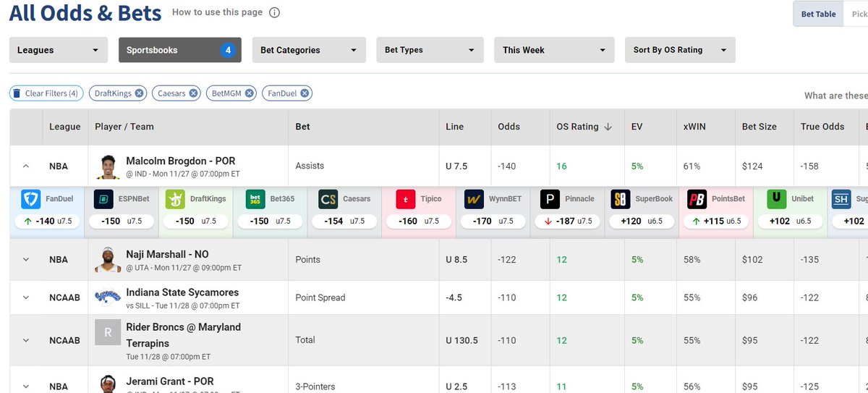Remove the BetMGM filter chip
Viewport: 868px width, 393px height.
pyautogui.click(x=249, y=93)
